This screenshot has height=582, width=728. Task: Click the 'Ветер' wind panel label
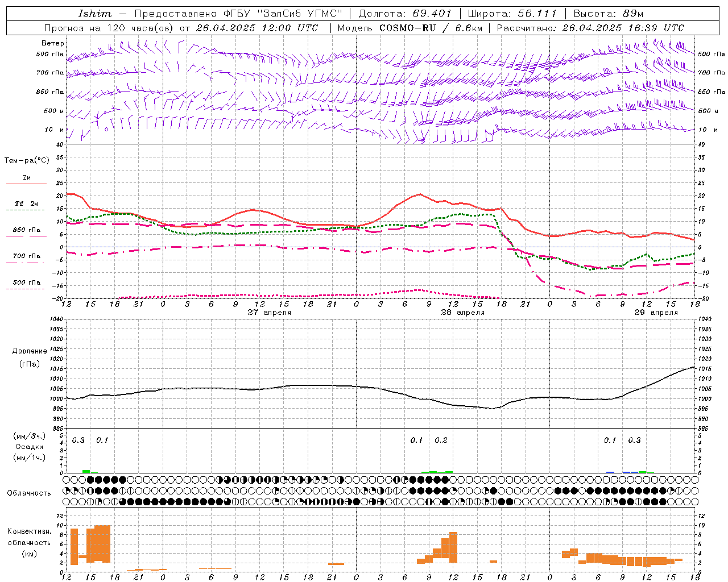(53, 43)
